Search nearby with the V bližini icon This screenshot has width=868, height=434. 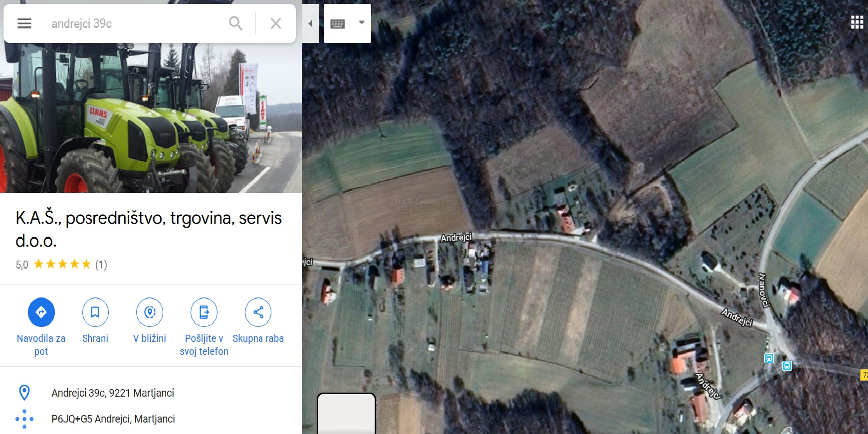[x=150, y=312]
